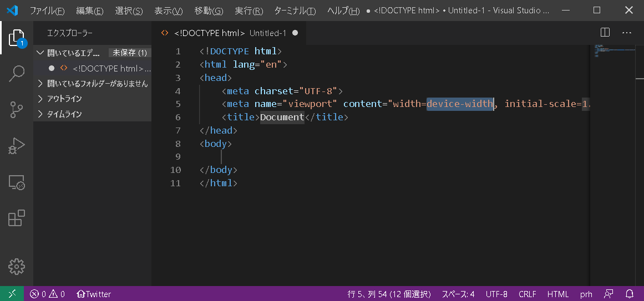Open errors and warnings status item
644x301 pixels.
48,294
